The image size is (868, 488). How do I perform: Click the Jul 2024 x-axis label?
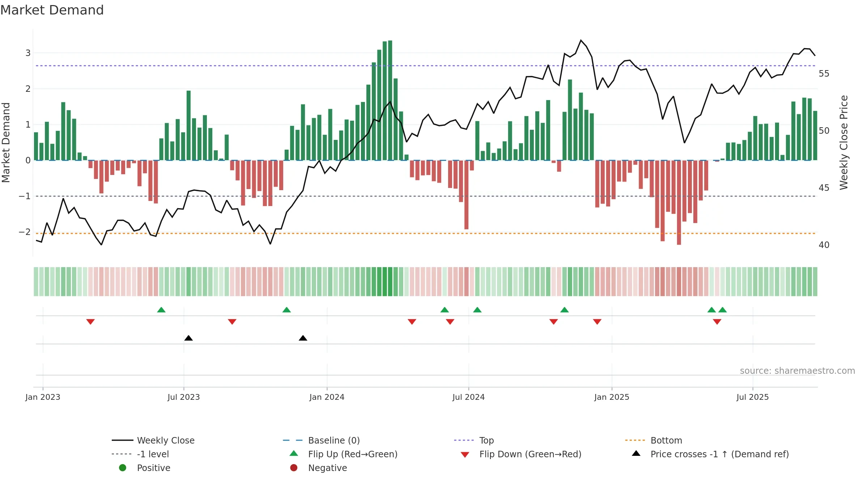(469, 397)
